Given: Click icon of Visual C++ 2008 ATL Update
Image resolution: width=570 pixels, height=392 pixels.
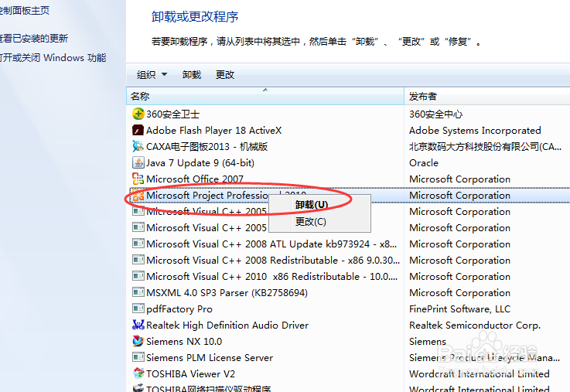Looking at the screenshot, I should 138,244.
